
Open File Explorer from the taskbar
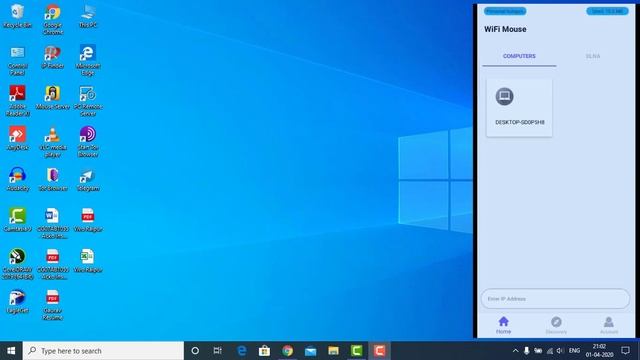(333, 351)
